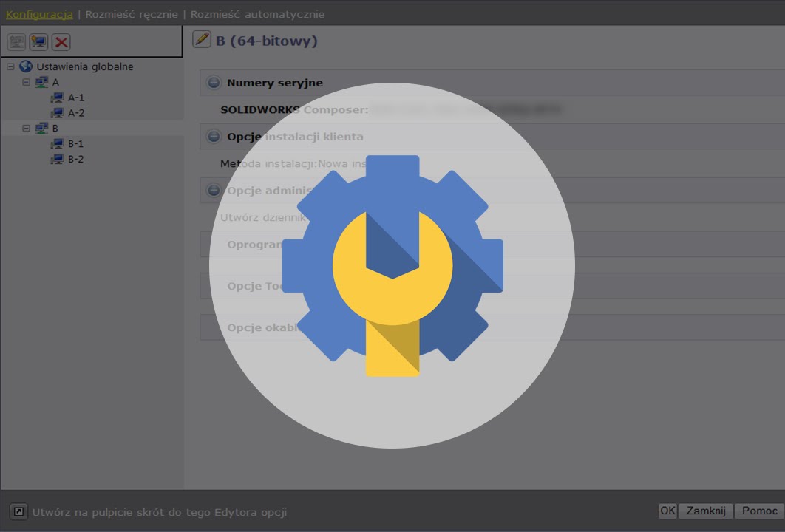Select machine B-2 in the tree
The image size is (785, 532).
coord(75,159)
